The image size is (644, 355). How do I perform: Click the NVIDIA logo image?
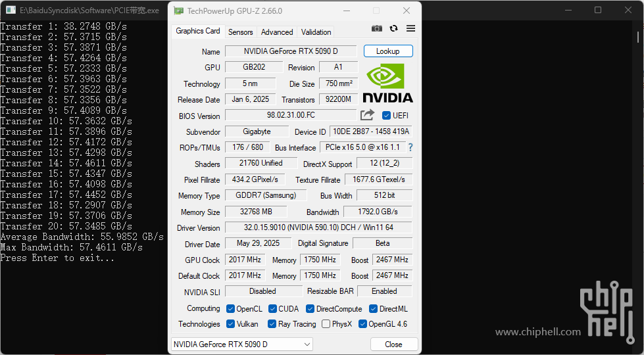click(x=387, y=82)
